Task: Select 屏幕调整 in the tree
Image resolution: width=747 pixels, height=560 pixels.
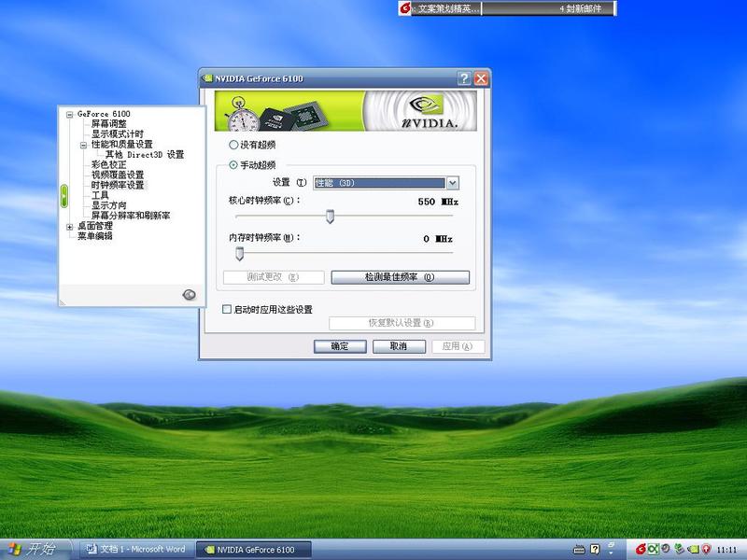Action: [109, 124]
